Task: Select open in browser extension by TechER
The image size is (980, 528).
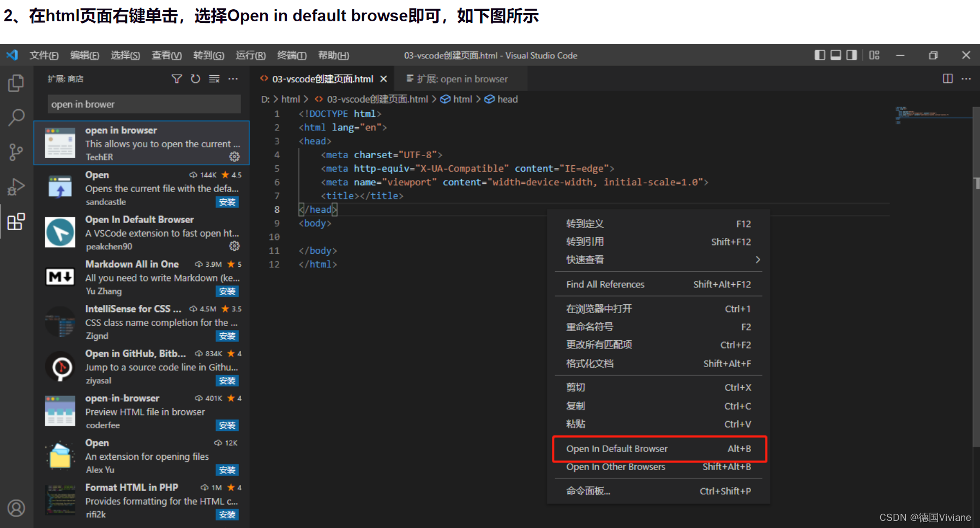Action: pos(142,143)
